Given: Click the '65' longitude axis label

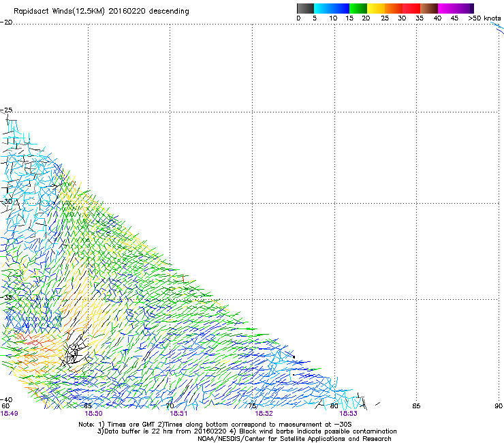Looking at the screenshot, I should point(88,406).
